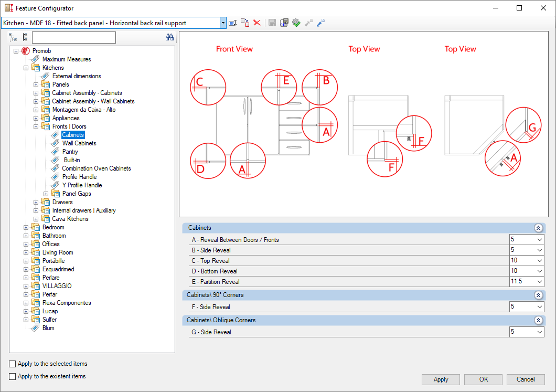This screenshot has width=556, height=392.
Task: Click the rename configuration icon
Action: (232, 23)
